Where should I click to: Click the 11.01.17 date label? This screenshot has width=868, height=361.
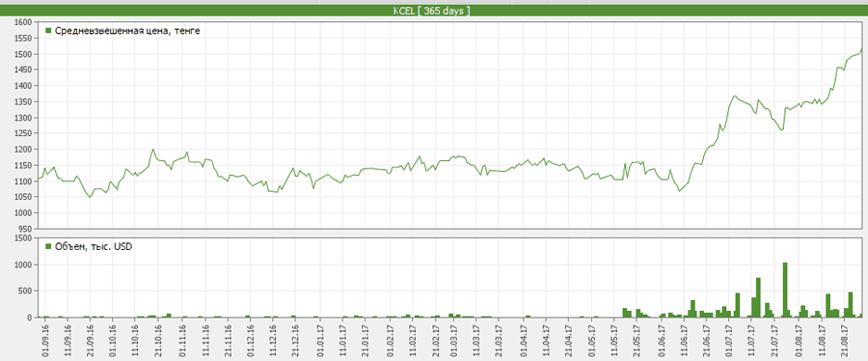click(x=344, y=340)
